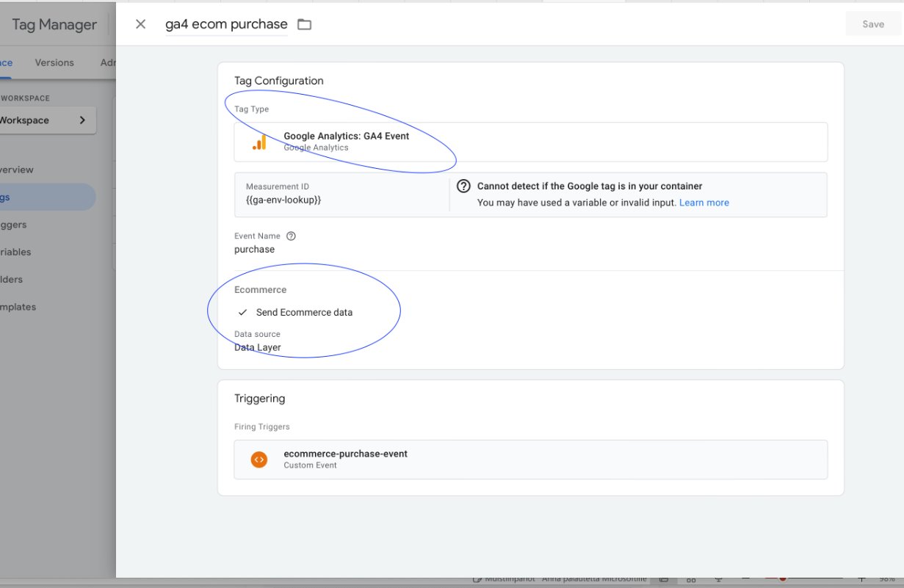The height and width of the screenshot is (588, 904).
Task: Select the ecommerce-purchase-event firing trigger
Action: (x=345, y=454)
